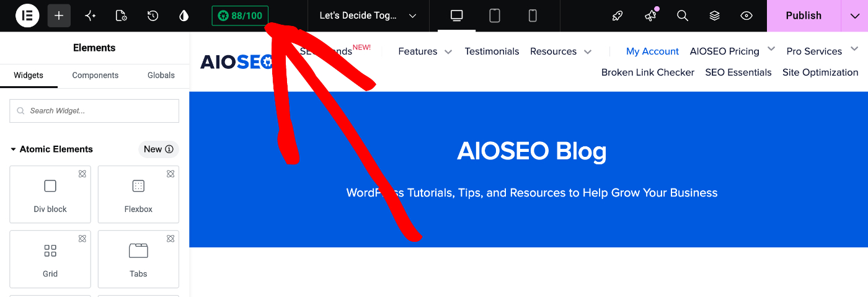Focus the Search Widget field
The height and width of the screenshot is (297, 868).
[x=94, y=110]
